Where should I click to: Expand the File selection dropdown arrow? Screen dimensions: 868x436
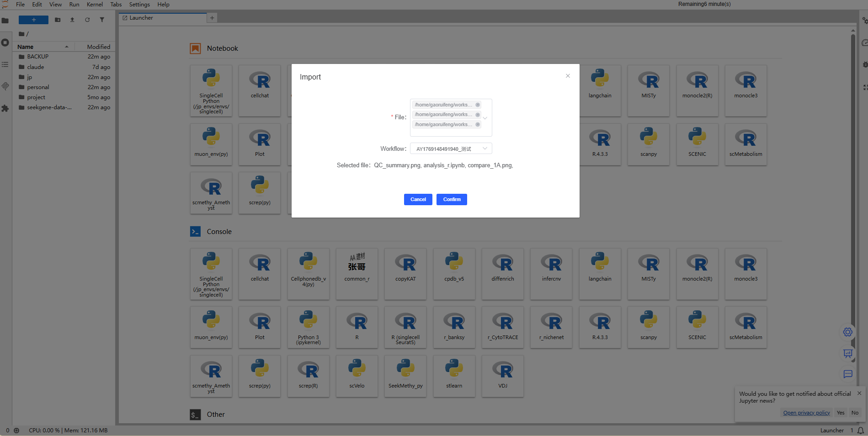[x=485, y=118]
